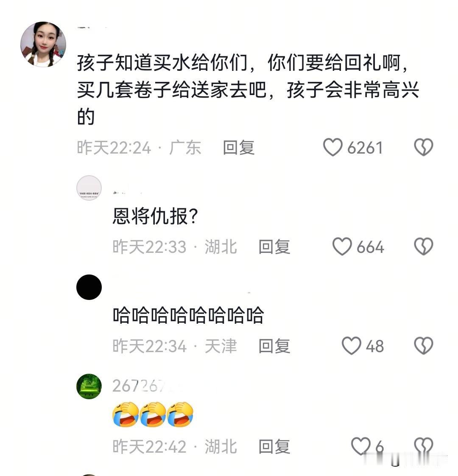Screen dimensions: 458x476
Task: Reply to the top comment at 22:24
Action: (x=239, y=148)
